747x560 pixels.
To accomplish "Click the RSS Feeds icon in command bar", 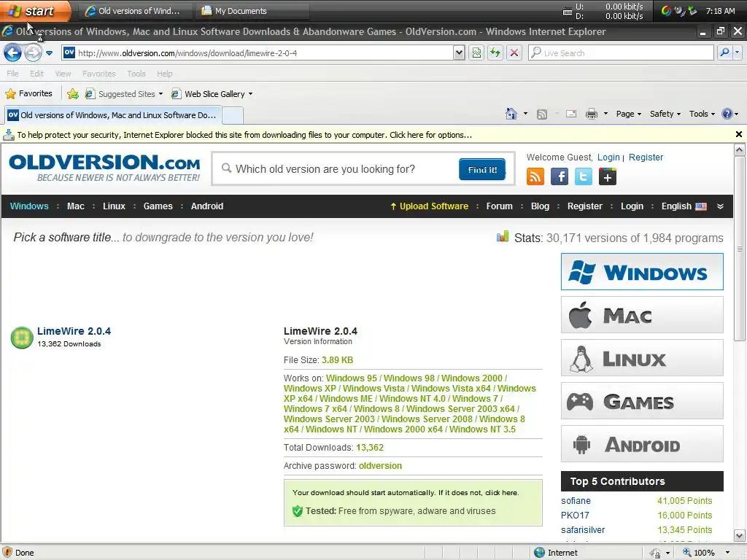I will point(542,114).
